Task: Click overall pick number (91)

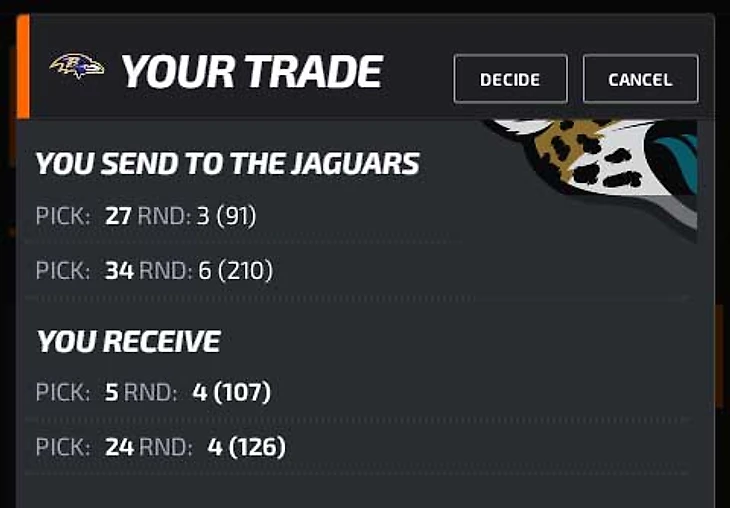Action: click(x=237, y=216)
